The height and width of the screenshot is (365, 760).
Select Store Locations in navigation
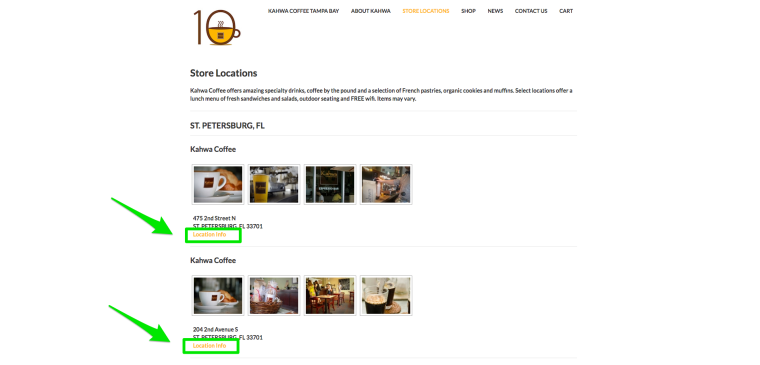pos(426,11)
